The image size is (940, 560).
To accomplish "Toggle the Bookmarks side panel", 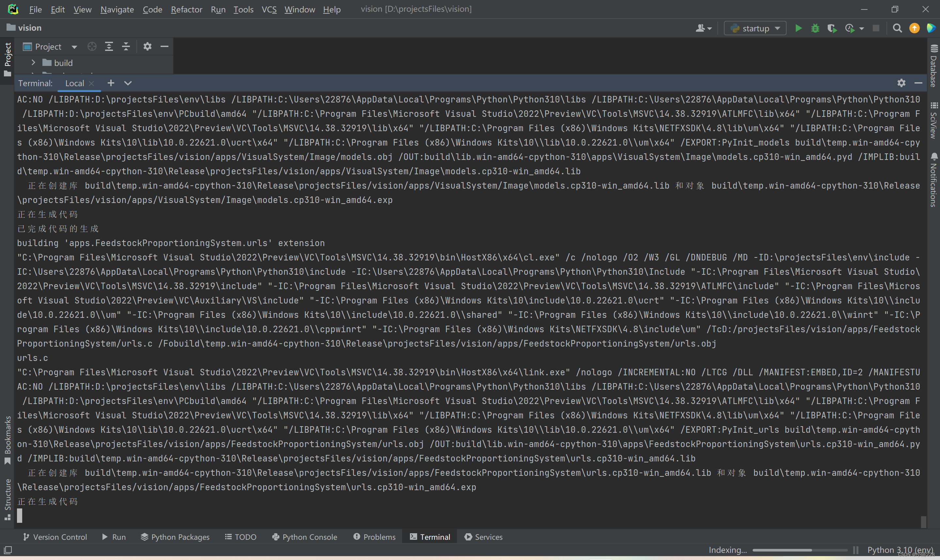I will [x=8, y=440].
